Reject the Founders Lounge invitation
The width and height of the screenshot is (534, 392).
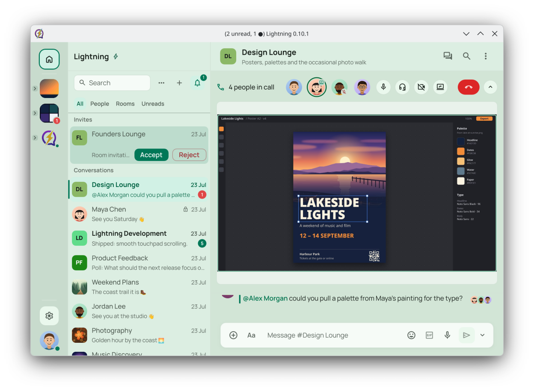tap(189, 155)
